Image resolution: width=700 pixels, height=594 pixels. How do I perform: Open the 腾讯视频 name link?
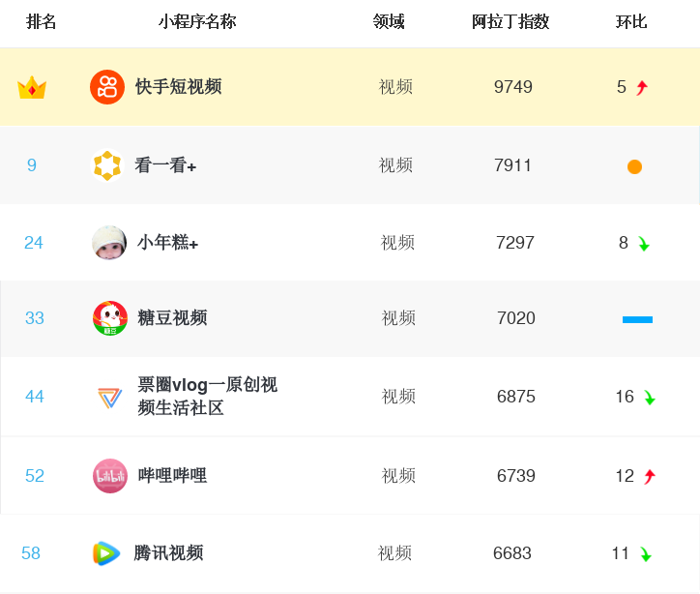click(x=169, y=553)
